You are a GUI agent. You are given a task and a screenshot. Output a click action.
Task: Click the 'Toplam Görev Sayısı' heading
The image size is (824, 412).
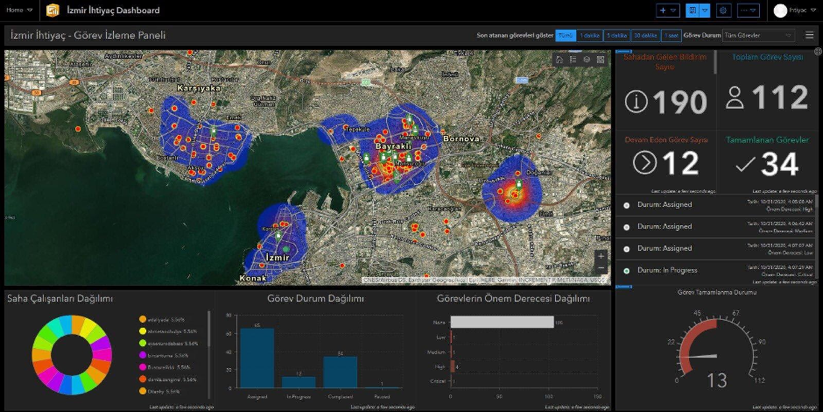tap(768, 57)
